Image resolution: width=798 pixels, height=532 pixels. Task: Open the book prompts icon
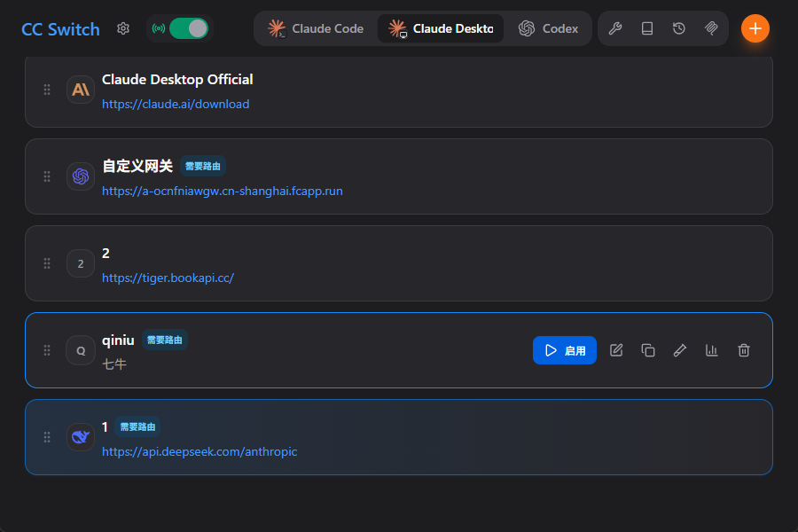pos(647,28)
